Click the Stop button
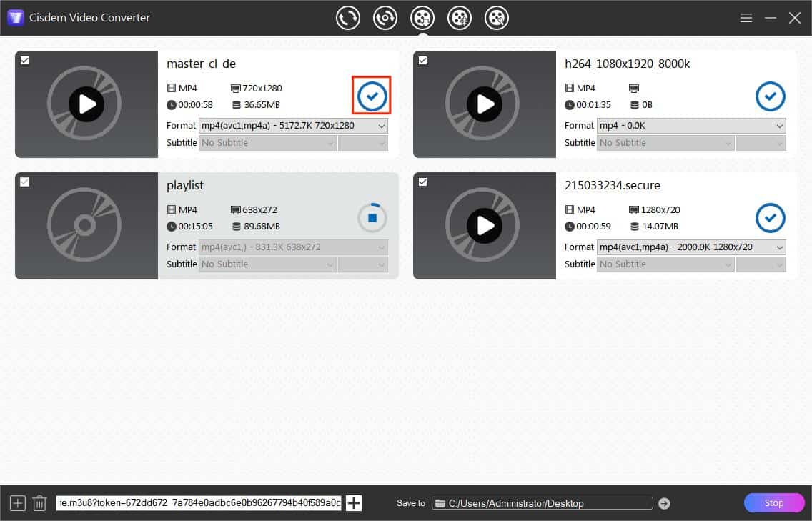Viewport: 812px width, 521px height. coord(774,503)
